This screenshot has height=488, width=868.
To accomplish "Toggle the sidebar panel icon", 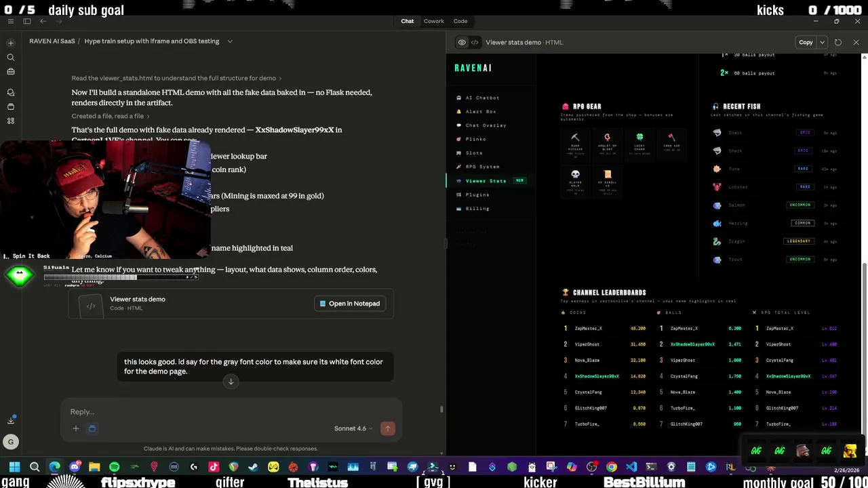I will [x=27, y=21].
